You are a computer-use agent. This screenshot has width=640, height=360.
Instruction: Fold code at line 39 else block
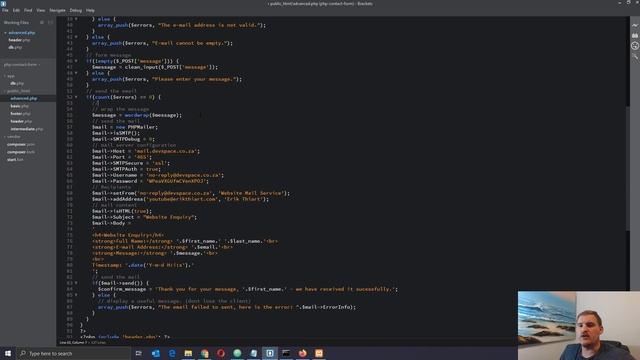coord(76,19)
